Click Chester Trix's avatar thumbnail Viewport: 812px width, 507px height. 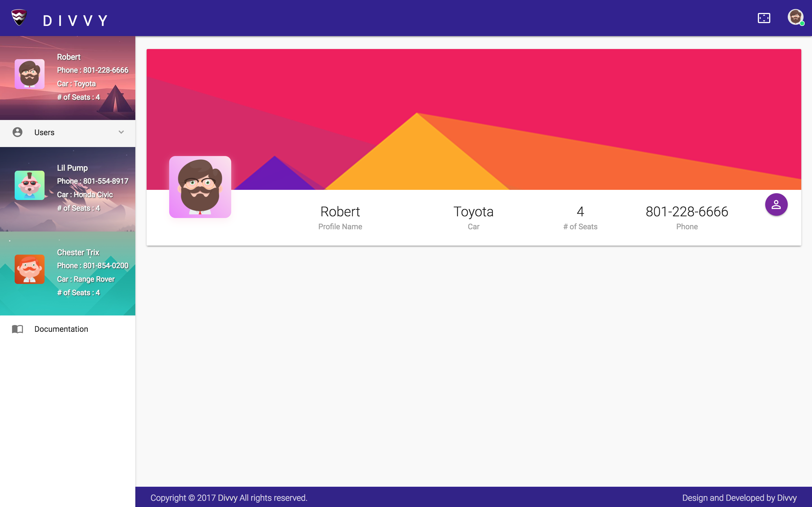(30, 269)
